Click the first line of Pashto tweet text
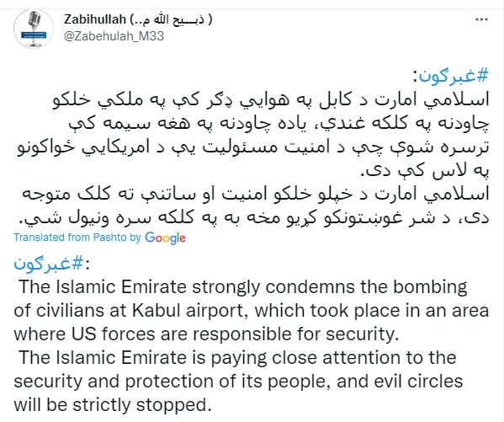Viewport: 504px width, 422px height. [271, 99]
